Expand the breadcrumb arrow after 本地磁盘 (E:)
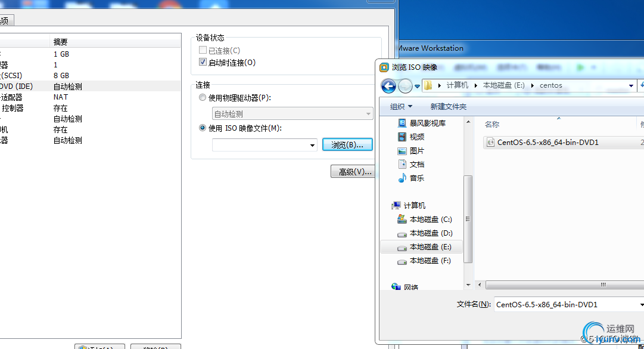 [x=532, y=85]
